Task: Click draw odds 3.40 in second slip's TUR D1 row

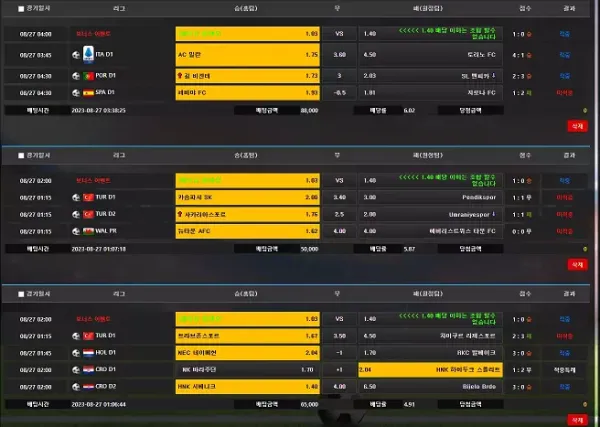Action: point(339,198)
